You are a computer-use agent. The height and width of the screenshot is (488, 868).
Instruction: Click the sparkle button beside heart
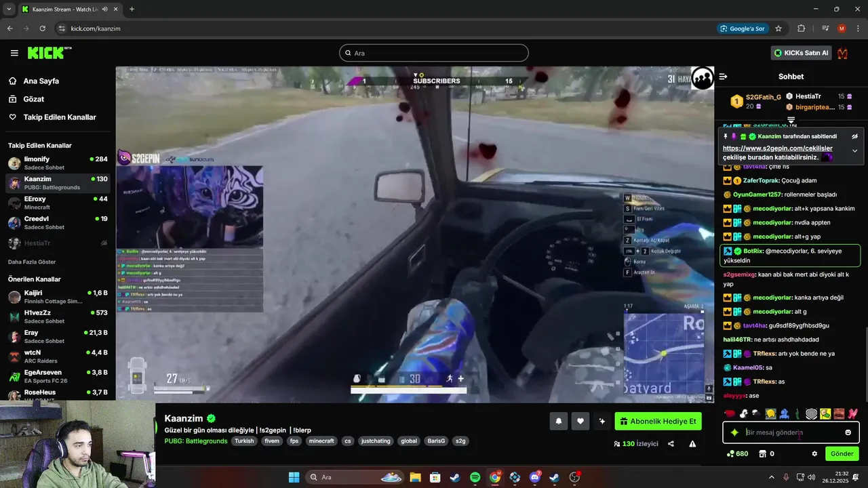tap(601, 422)
